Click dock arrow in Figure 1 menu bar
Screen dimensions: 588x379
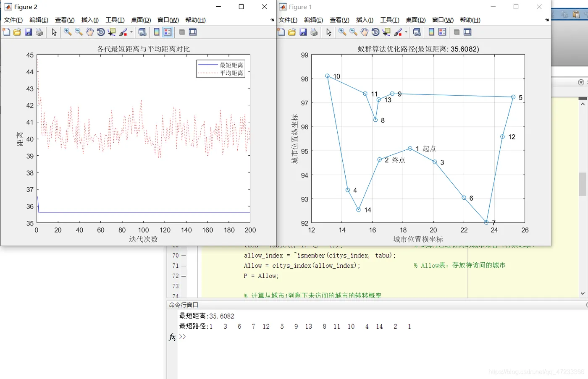pos(547,20)
